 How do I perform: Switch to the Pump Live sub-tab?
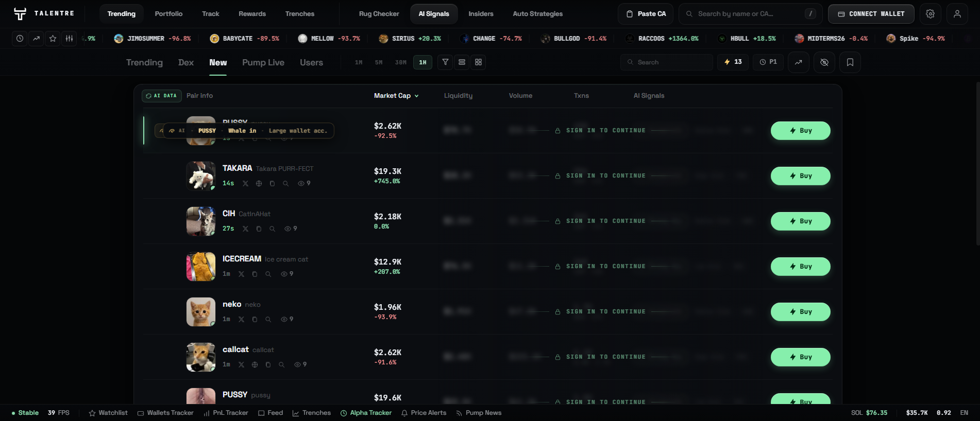(x=263, y=62)
